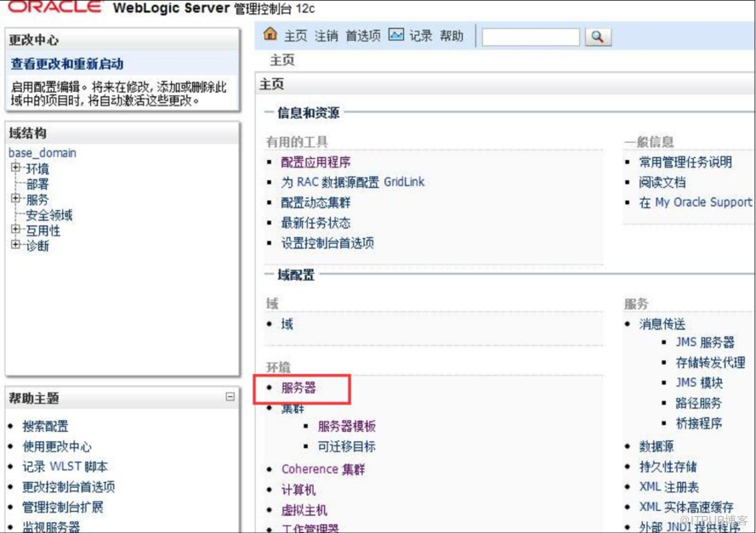
Task: Open 阅读文档 link
Action: tap(662, 182)
